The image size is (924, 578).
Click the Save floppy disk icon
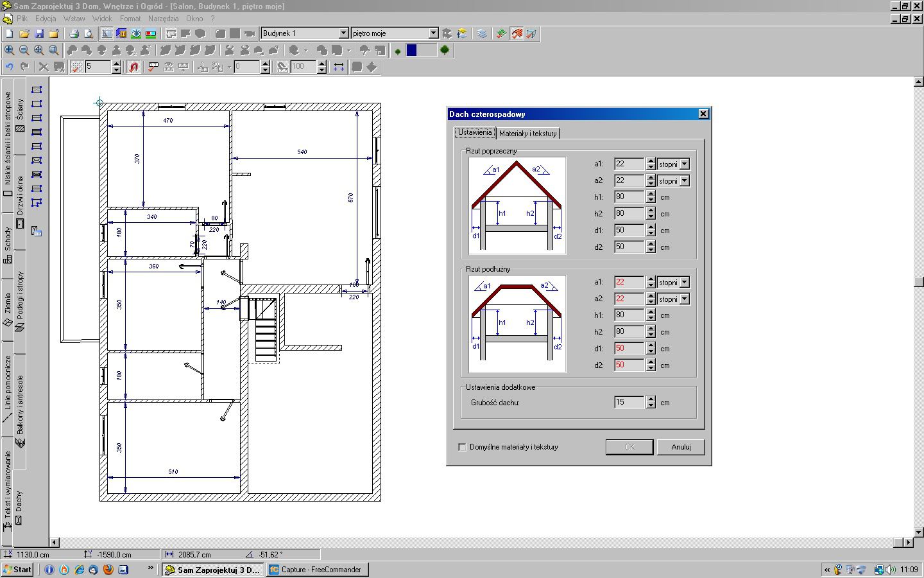(x=39, y=33)
